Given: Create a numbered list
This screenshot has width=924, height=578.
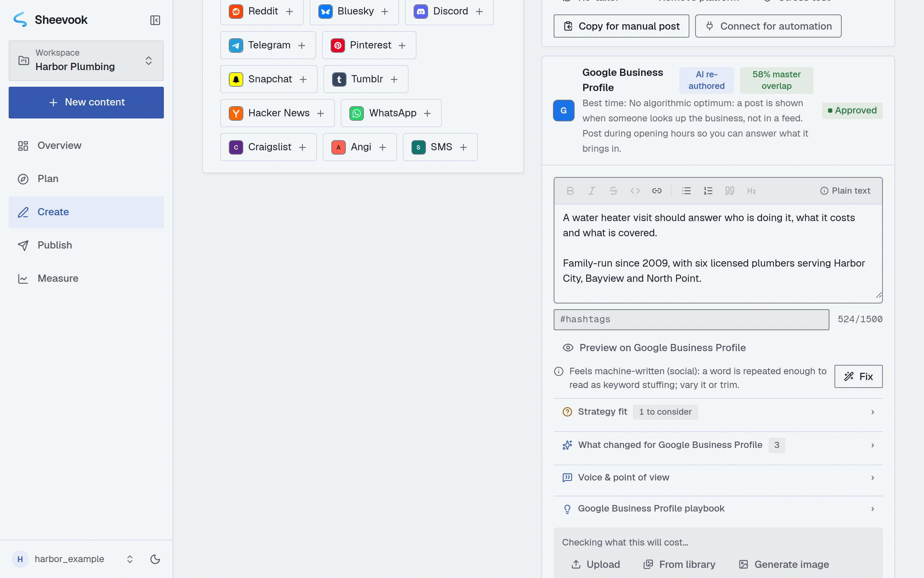Looking at the screenshot, I should pyautogui.click(x=708, y=191).
